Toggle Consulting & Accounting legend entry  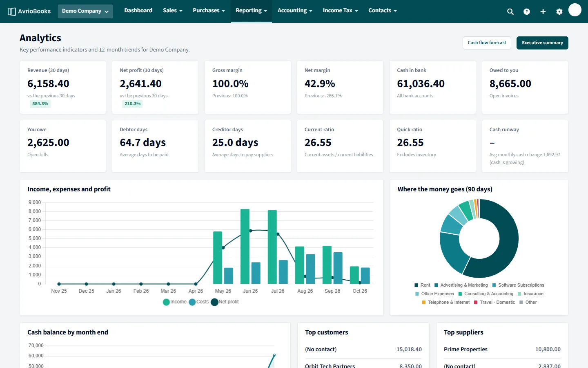[x=486, y=294]
